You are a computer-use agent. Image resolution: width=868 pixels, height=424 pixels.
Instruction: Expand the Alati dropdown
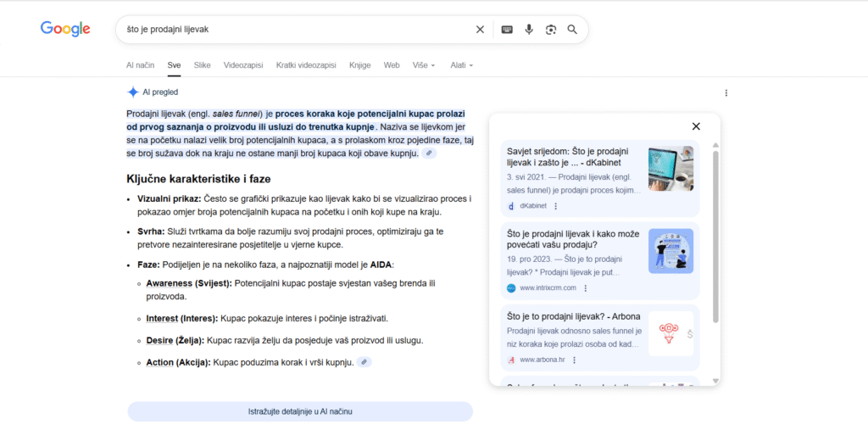click(x=461, y=64)
